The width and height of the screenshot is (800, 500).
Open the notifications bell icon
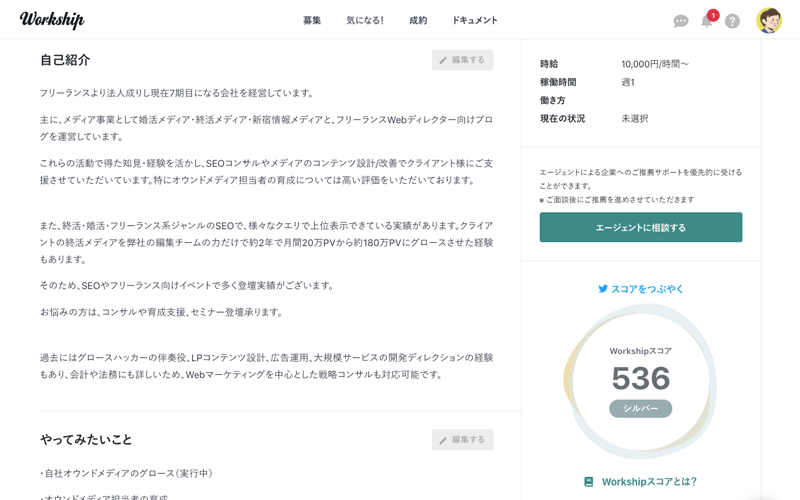click(707, 21)
